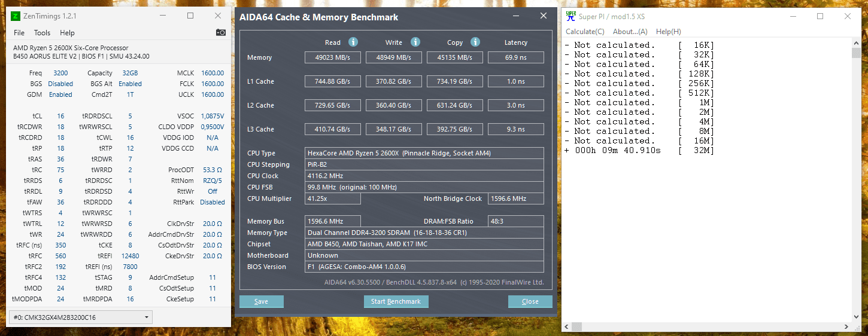Click the Not calculated 16K line

pyautogui.click(x=639, y=45)
